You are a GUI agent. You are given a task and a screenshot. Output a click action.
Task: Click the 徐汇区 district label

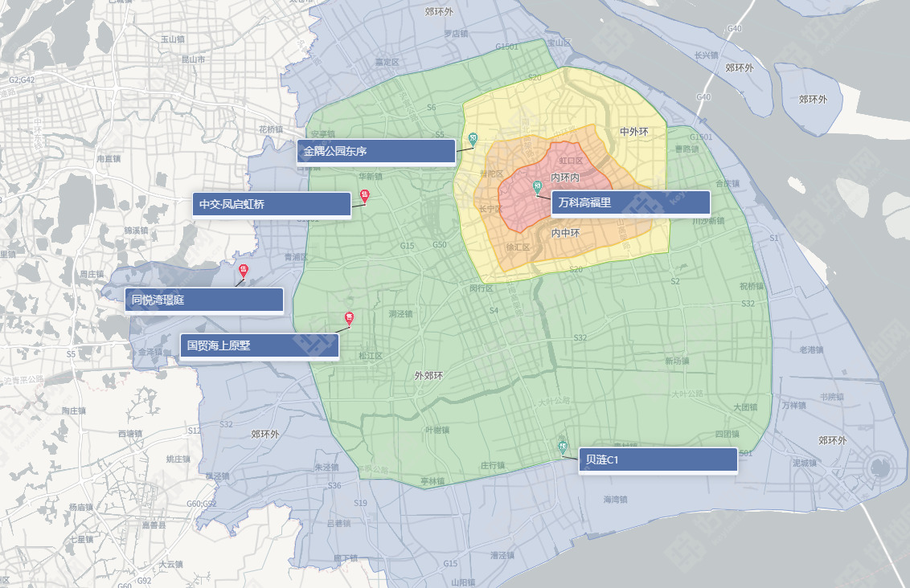tap(518, 247)
